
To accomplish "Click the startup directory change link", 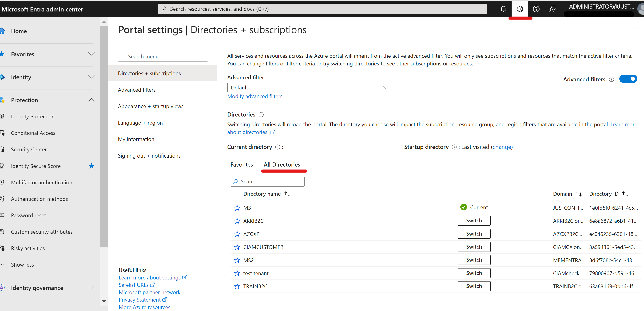I will (501, 147).
